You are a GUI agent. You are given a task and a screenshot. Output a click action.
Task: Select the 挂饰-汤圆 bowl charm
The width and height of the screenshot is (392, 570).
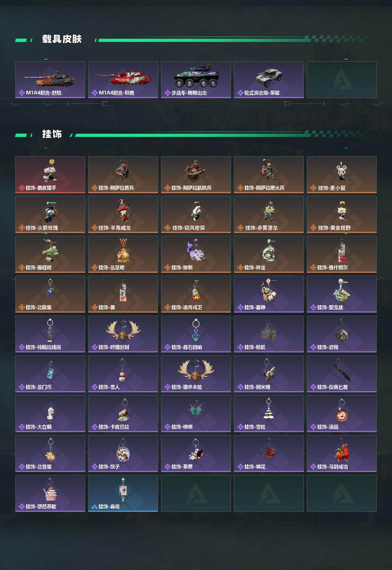point(342,414)
